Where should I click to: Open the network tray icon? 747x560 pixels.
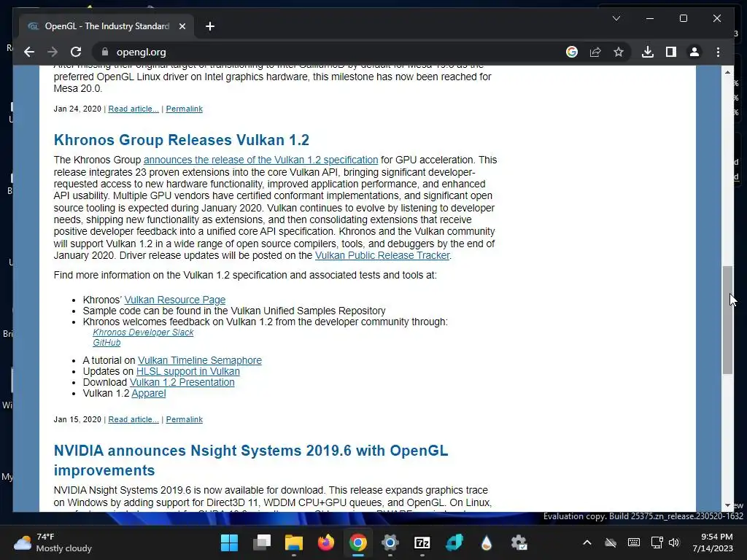657,542
